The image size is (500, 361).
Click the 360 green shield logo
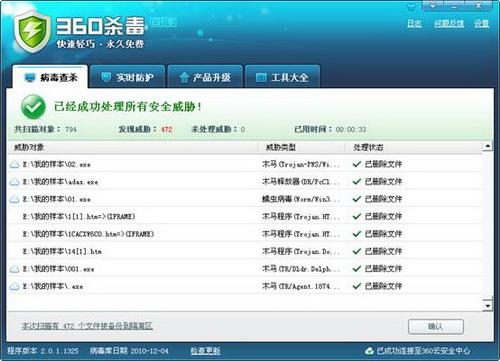(32, 32)
